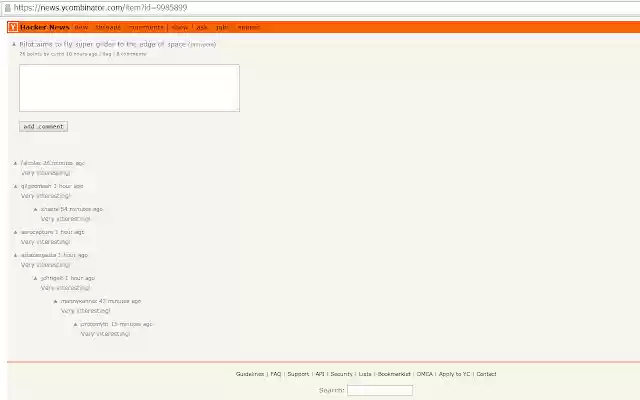
Task: Flag the story
Action: (107, 54)
